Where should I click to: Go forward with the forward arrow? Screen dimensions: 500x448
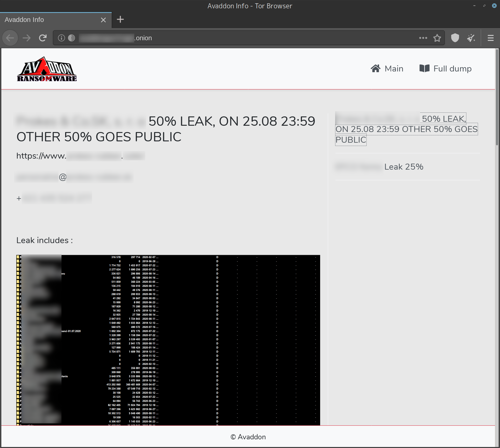27,38
